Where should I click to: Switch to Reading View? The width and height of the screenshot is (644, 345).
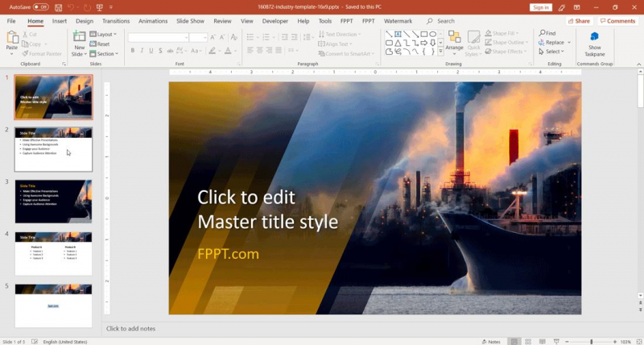[x=542, y=342]
